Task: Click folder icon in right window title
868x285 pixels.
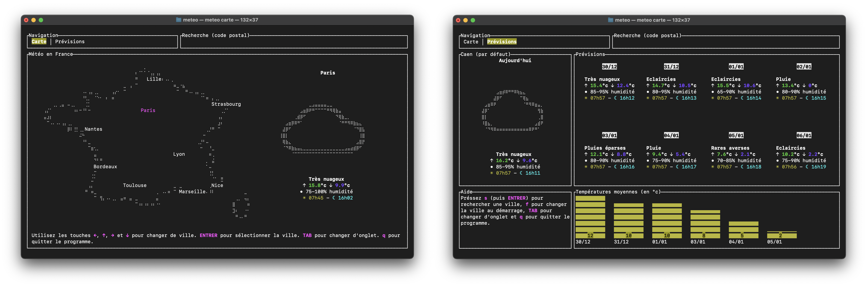Action: [x=610, y=20]
